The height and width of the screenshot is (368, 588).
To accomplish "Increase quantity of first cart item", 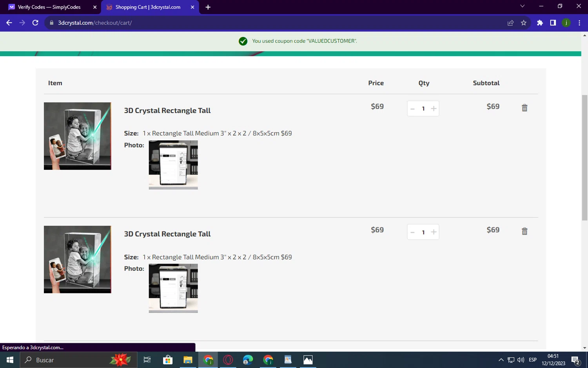I will pos(434,109).
